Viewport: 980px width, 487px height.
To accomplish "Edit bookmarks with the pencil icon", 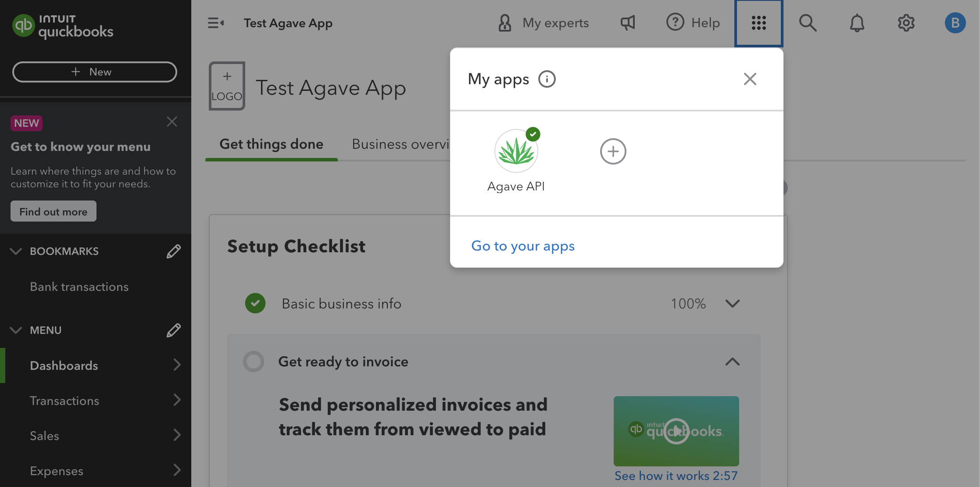I will pos(173,251).
